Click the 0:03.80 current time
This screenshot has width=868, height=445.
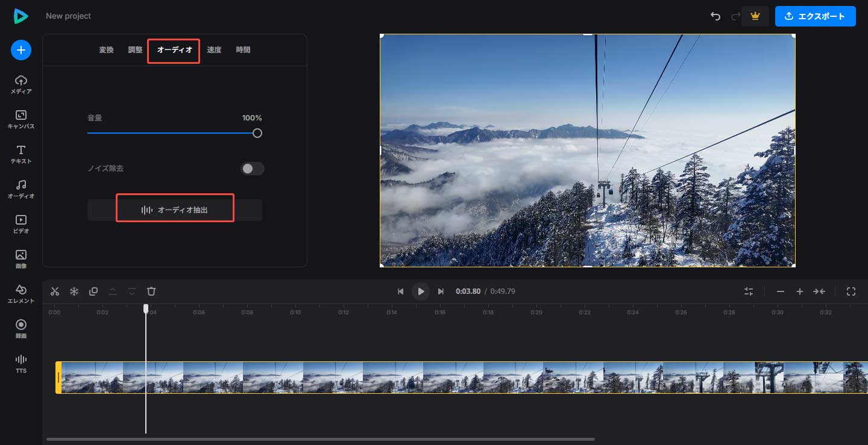pos(468,291)
